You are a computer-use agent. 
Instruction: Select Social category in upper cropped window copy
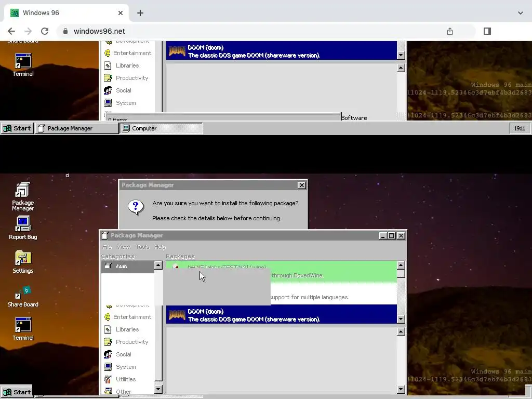coord(118,90)
